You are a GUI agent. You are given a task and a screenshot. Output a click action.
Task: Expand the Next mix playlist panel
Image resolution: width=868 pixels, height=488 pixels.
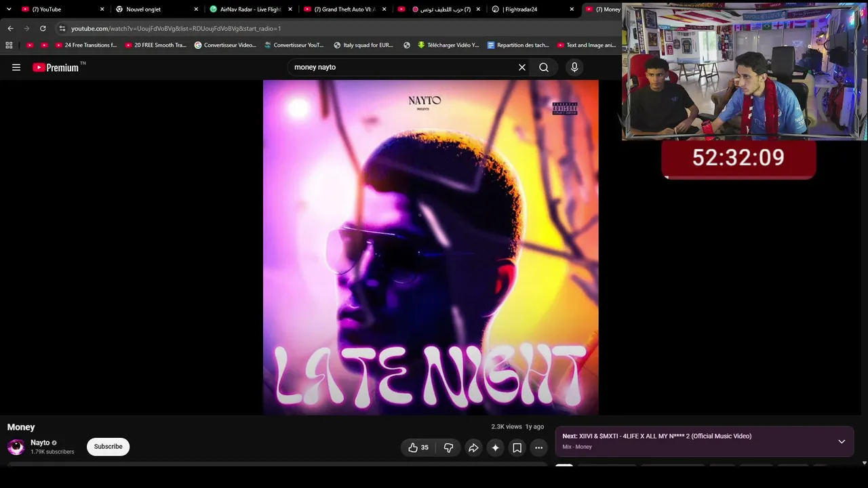point(842,441)
